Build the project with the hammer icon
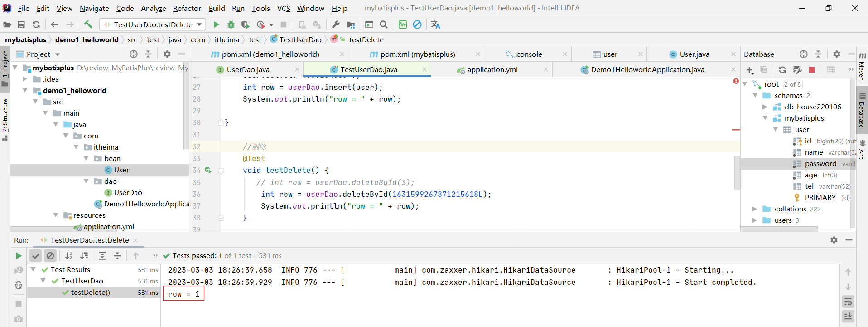 [88, 24]
